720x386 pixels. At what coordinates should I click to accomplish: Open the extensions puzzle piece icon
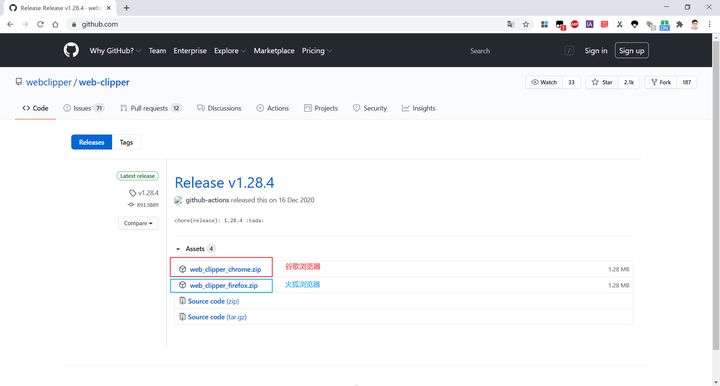pos(680,24)
